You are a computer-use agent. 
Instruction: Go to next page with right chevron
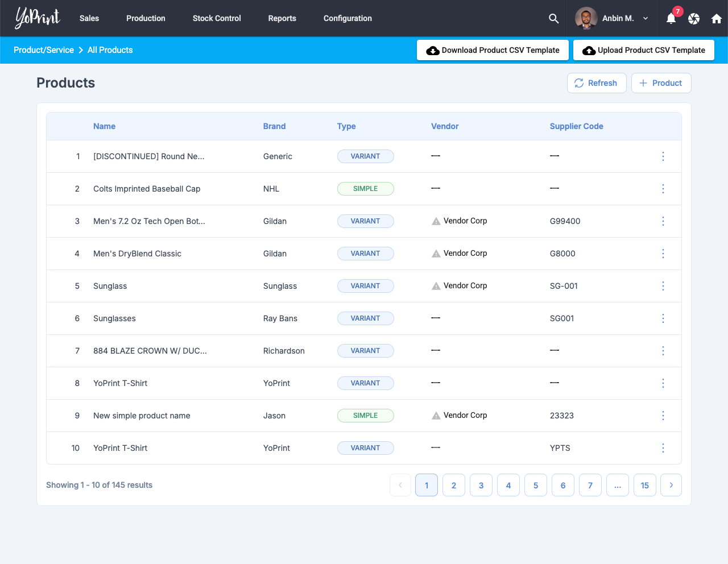tap(671, 485)
